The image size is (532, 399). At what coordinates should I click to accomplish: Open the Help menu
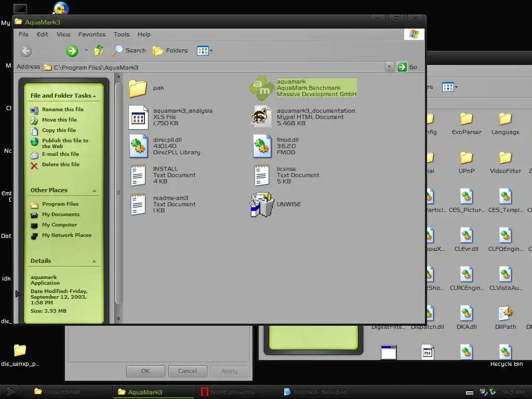144,34
